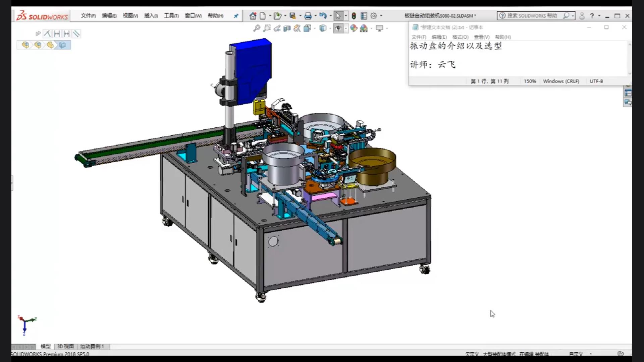The height and width of the screenshot is (362, 644).
Task: Open Notepad 查看(V) menu
Action: coord(482,37)
